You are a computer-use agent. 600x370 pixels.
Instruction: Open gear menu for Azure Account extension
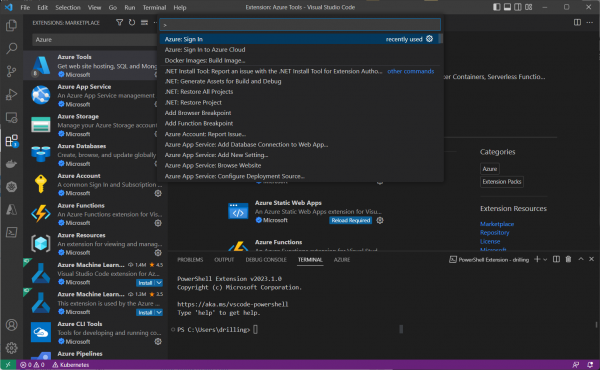[x=158, y=193]
